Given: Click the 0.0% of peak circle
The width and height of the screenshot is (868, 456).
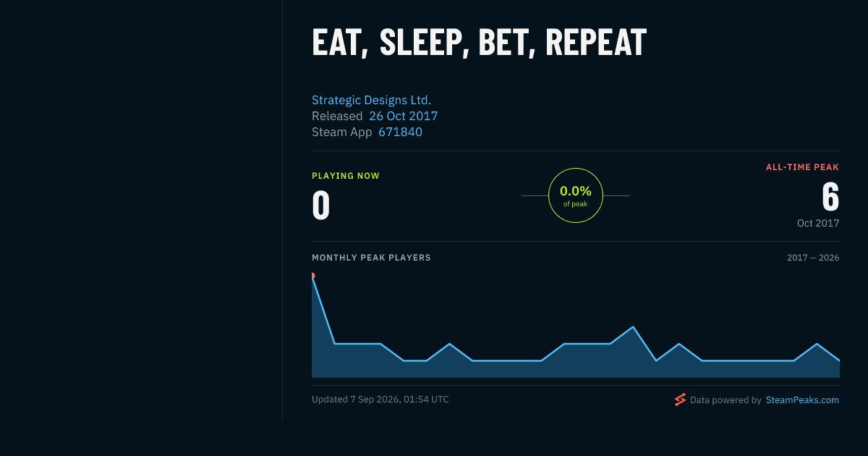Looking at the screenshot, I should [x=576, y=195].
